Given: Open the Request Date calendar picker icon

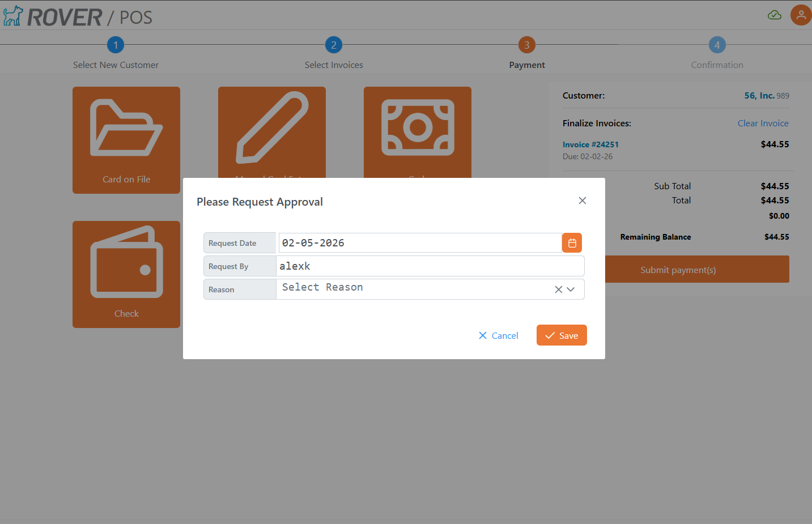Looking at the screenshot, I should 572,242.
